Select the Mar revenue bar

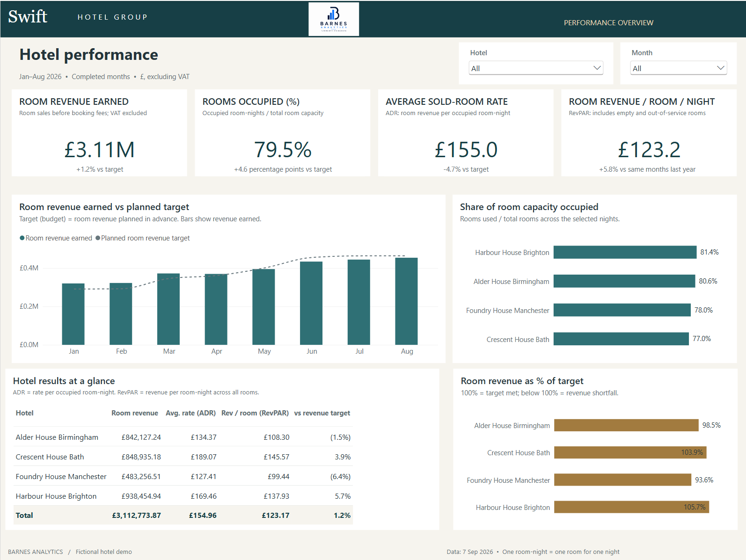click(168, 309)
